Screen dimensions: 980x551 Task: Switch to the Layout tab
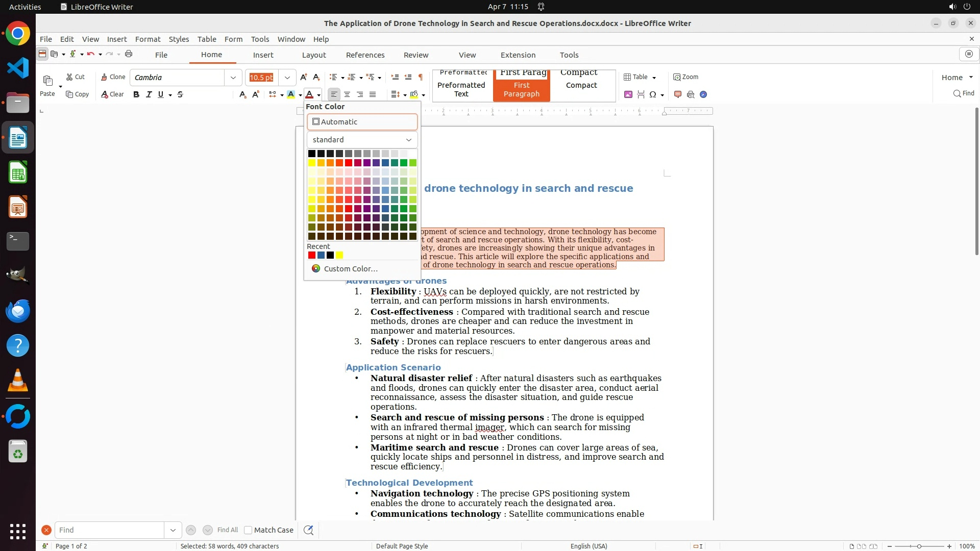[313, 55]
